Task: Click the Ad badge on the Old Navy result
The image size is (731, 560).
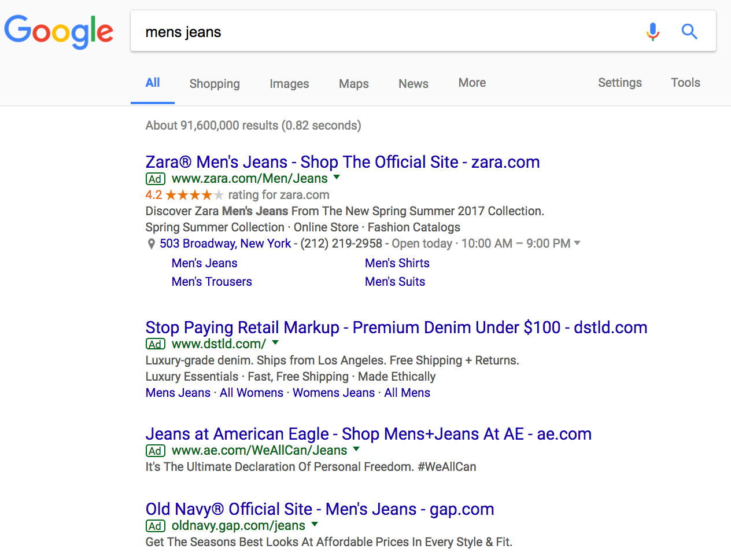Action: coord(155,526)
